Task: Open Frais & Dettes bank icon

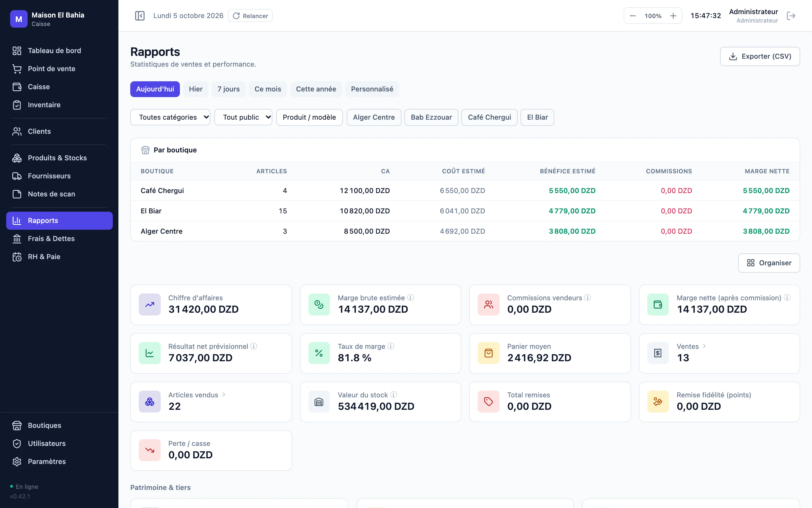Action: 17,238
